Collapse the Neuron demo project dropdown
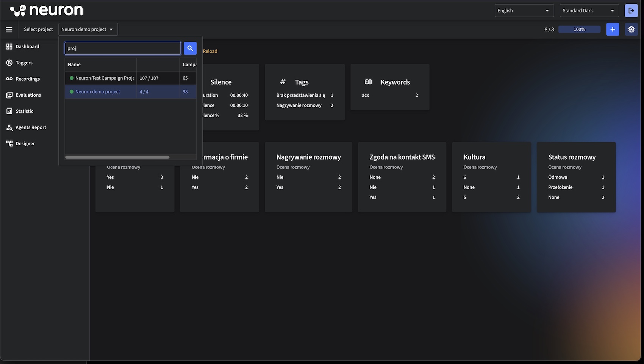Screen dimensions: 644x364 click(88, 29)
